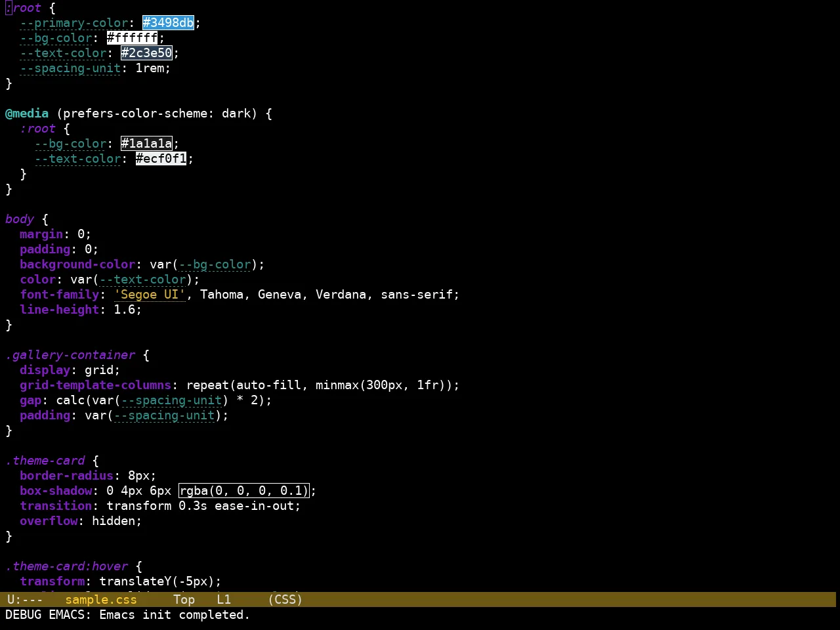Click the line-height property
This screenshot has width=840, height=630.
[x=59, y=310]
